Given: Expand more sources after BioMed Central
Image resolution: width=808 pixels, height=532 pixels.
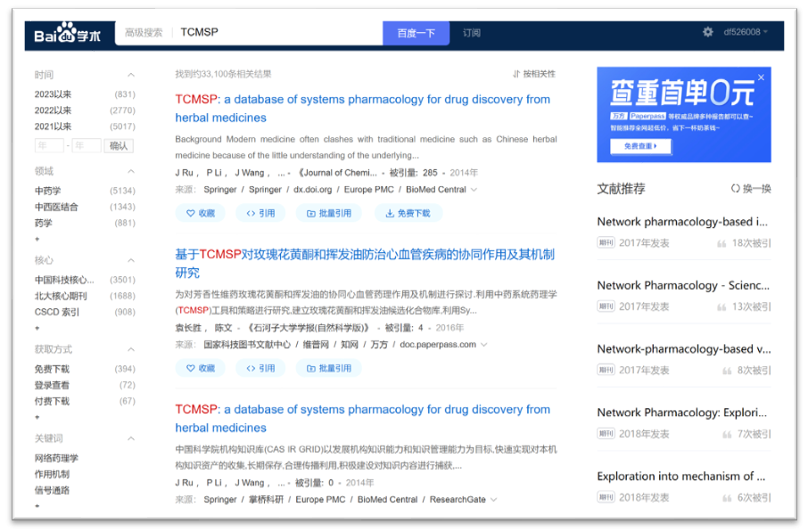Looking at the screenshot, I should 474,190.
